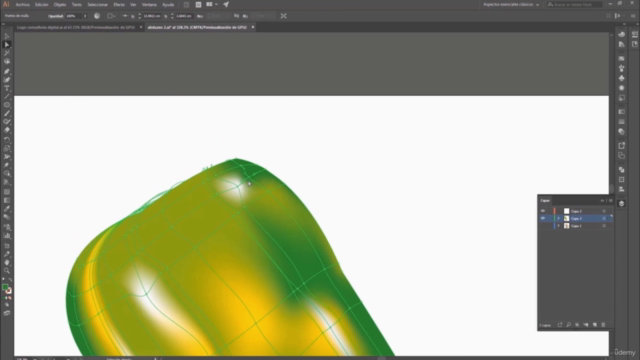Click the target circle of Capa 1

click(604, 226)
